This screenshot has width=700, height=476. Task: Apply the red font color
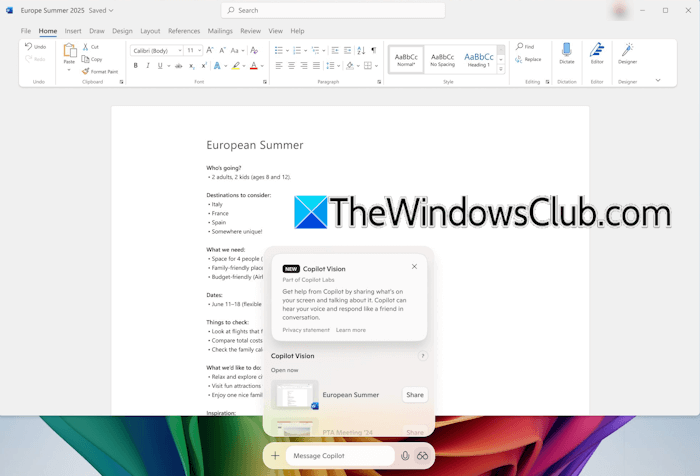(254, 66)
